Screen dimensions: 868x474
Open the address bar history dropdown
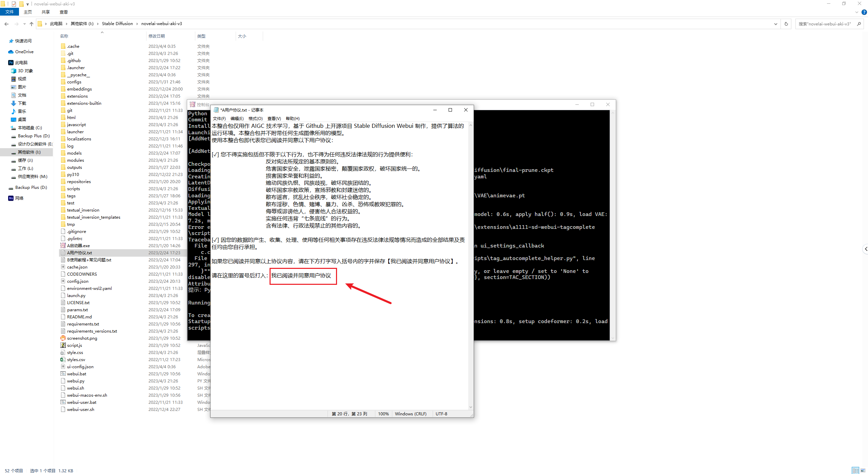pos(775,24)
